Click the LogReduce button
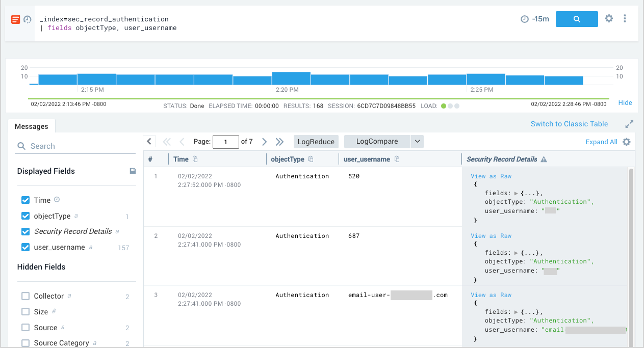Image resolution: width=644 pixels, height=348 pixels. pos(316,142)
